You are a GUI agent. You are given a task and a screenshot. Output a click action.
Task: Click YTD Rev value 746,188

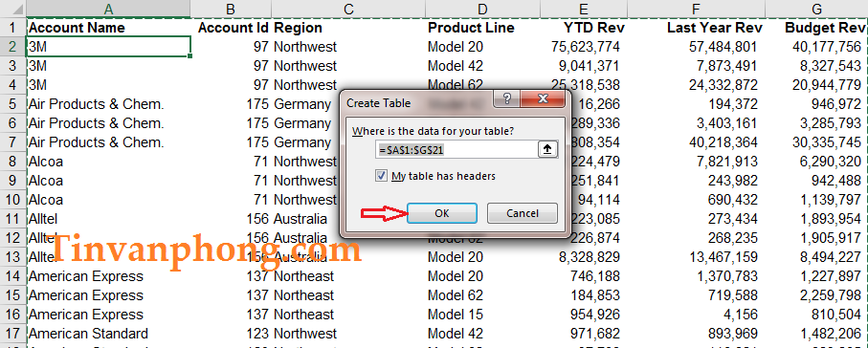(x=595, y=276)
